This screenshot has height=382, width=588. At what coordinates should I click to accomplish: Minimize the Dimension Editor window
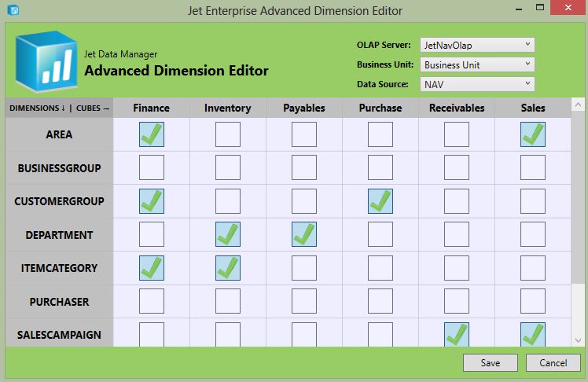coord(519,8)
